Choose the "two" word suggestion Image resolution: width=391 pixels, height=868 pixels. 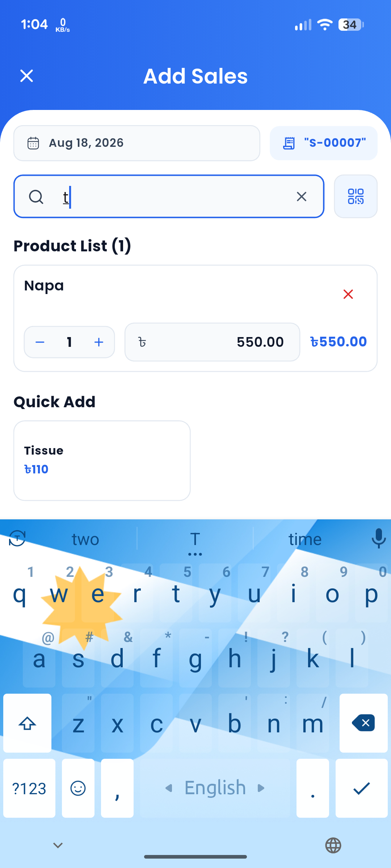[x=85, y=539]
